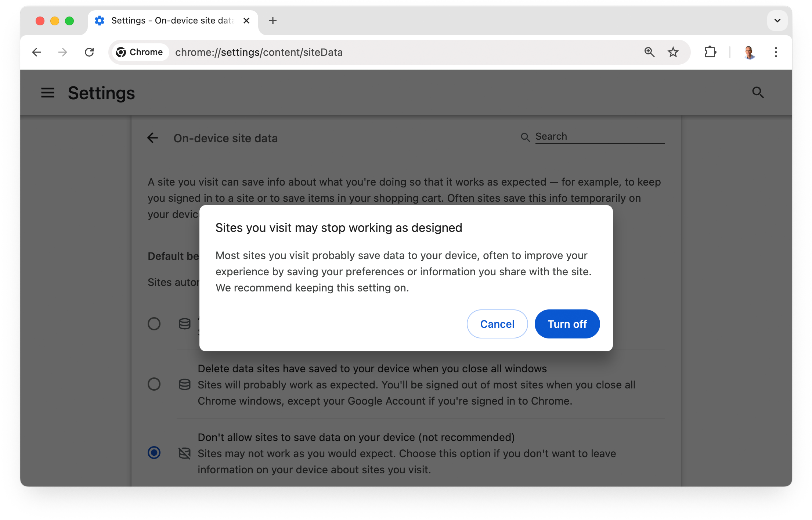Click Cancel to dismiss the warning dialog
The image size is (812, 520).
pos(497,323)
